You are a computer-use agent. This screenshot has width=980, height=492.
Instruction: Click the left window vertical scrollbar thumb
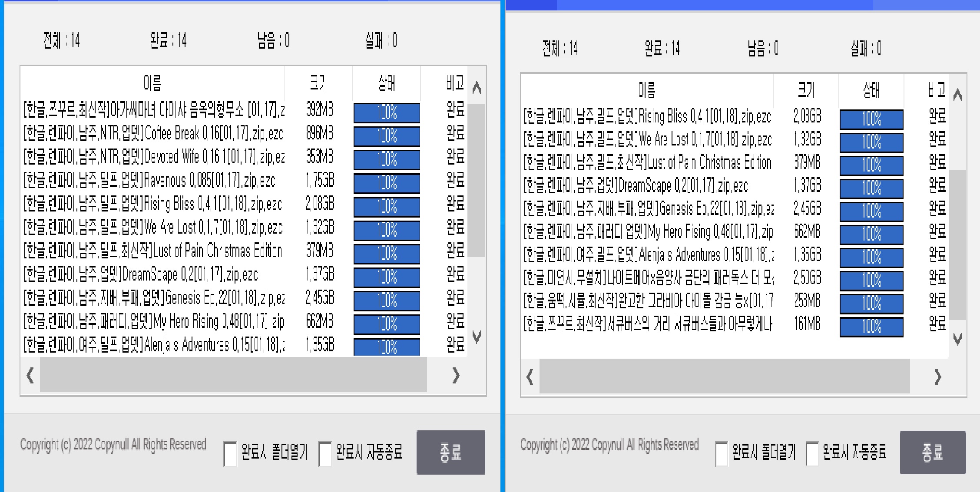(x=477, y=180)
